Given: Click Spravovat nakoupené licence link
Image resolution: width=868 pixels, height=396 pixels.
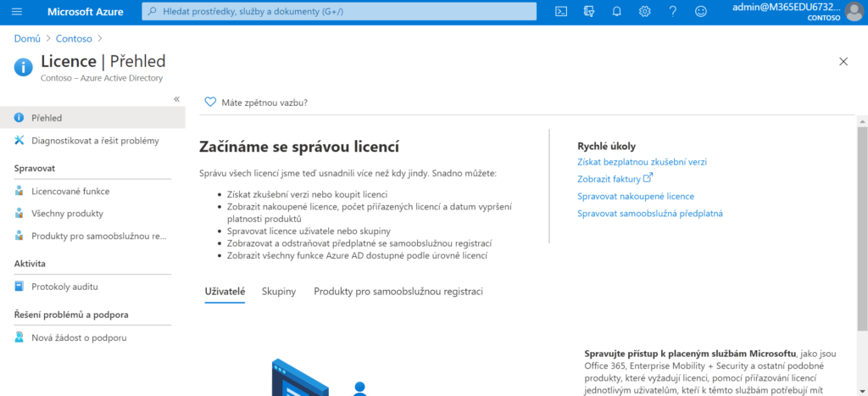Looking at the screenshot, I should (x=636, y=196).
